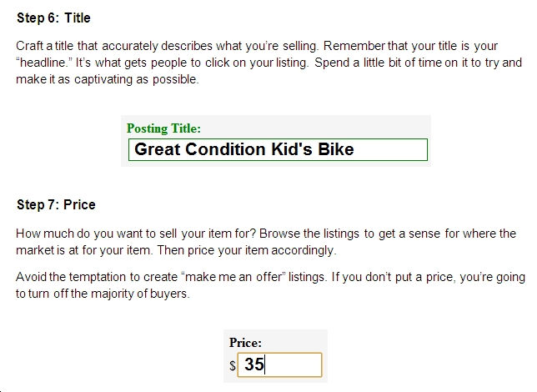Click the bold "Price:" label
Viewport: 537px width, 392px height.
pos(245,343)
